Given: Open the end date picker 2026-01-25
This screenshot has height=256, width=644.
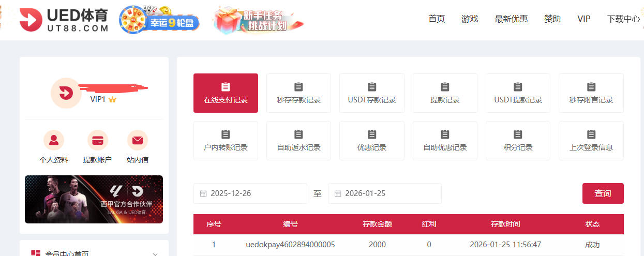Looking at the screenshot, I should (x=384, y=193).
